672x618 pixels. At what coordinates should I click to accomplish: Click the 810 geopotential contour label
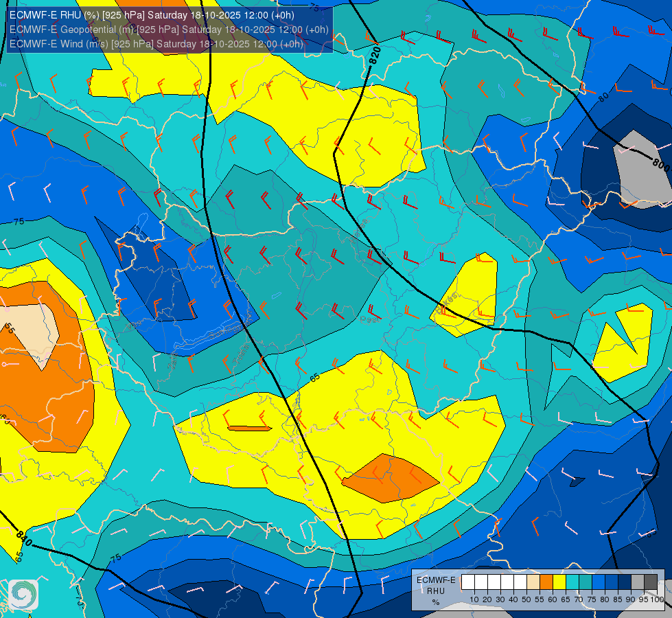23,538
